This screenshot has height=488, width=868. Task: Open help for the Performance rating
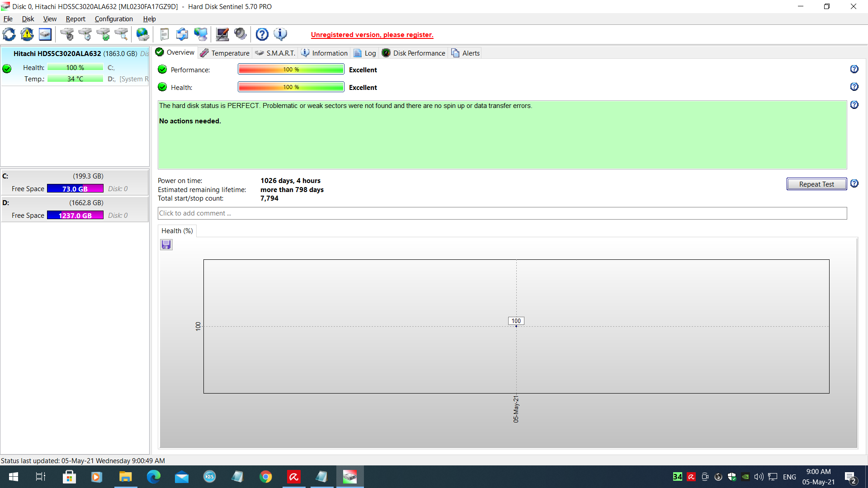pos(854,69)
